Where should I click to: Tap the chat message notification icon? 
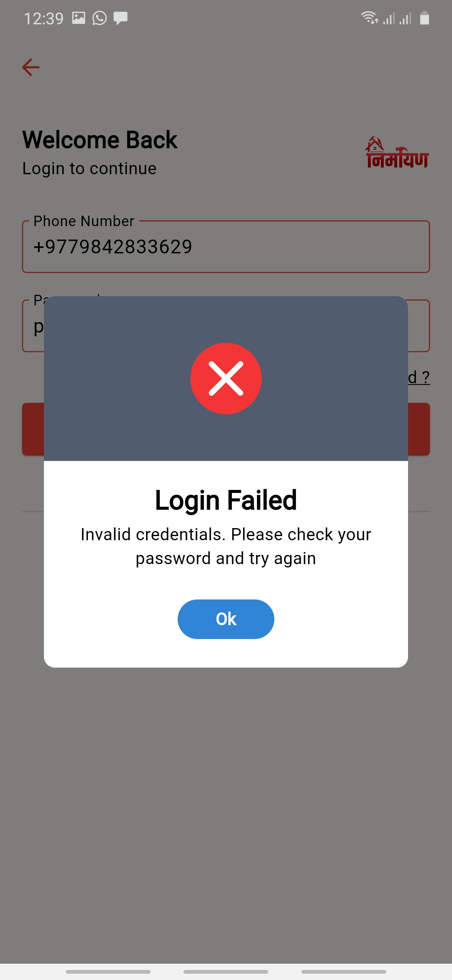(121, 18)
